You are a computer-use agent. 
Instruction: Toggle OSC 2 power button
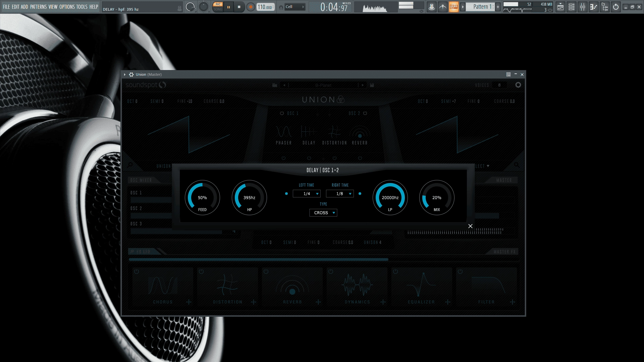pos(365,113)
